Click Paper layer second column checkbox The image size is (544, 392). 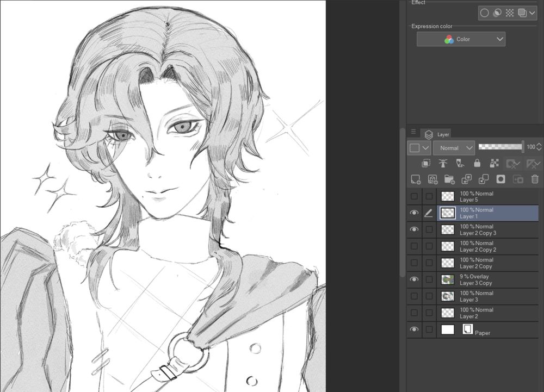click(x=429, y=329)
